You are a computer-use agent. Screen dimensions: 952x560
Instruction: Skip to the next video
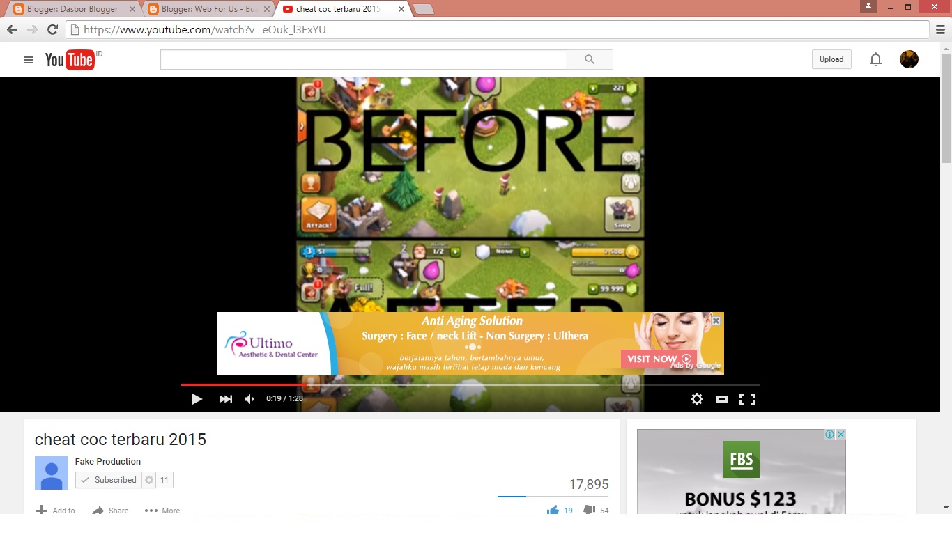tap(225, 399)
